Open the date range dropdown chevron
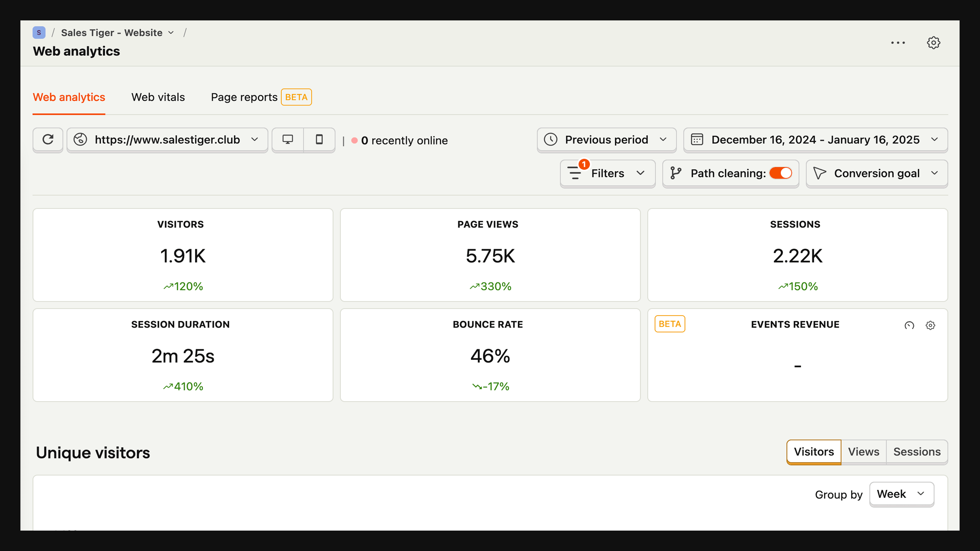Screen dimensions: 980x551 click(x=935, y=140)
